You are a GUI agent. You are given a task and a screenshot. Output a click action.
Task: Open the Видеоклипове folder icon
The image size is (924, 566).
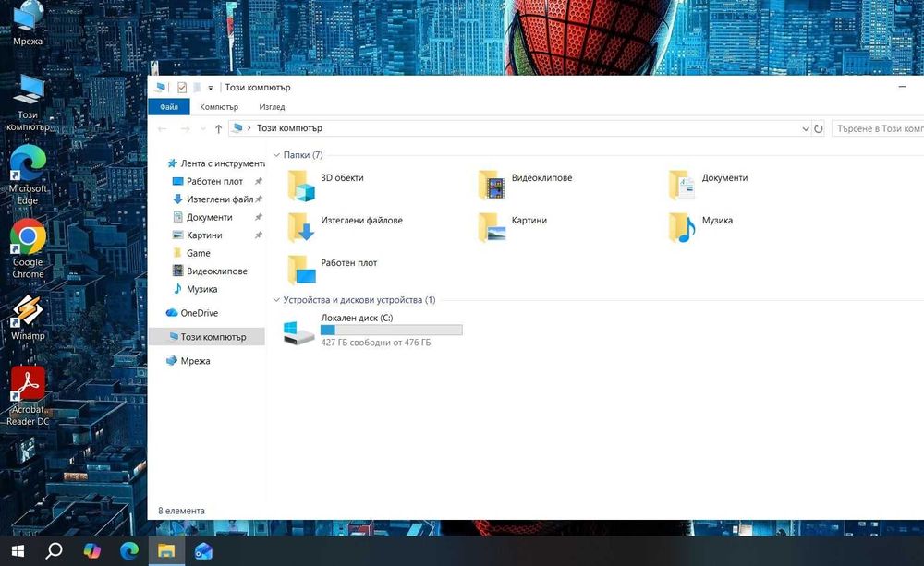click(x=492, y=186)
